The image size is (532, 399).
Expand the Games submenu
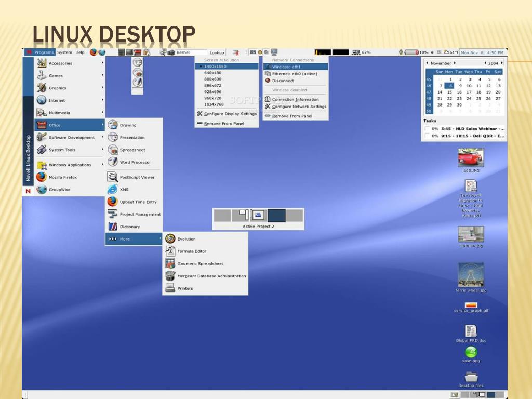70,76
